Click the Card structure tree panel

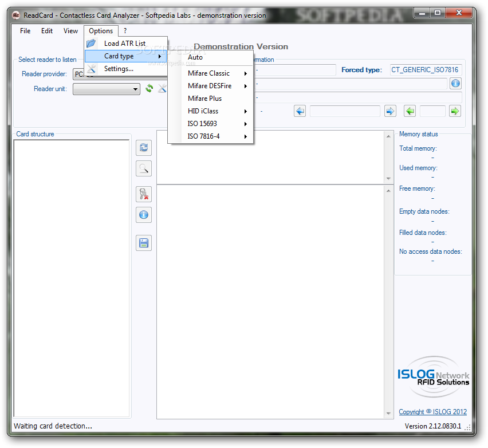(x=71, y=278)
